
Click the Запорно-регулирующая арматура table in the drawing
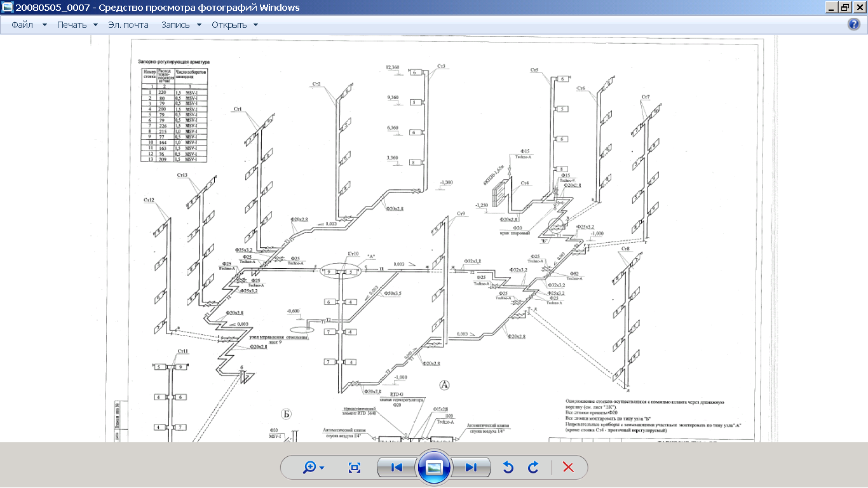click(x=175, y=114)
